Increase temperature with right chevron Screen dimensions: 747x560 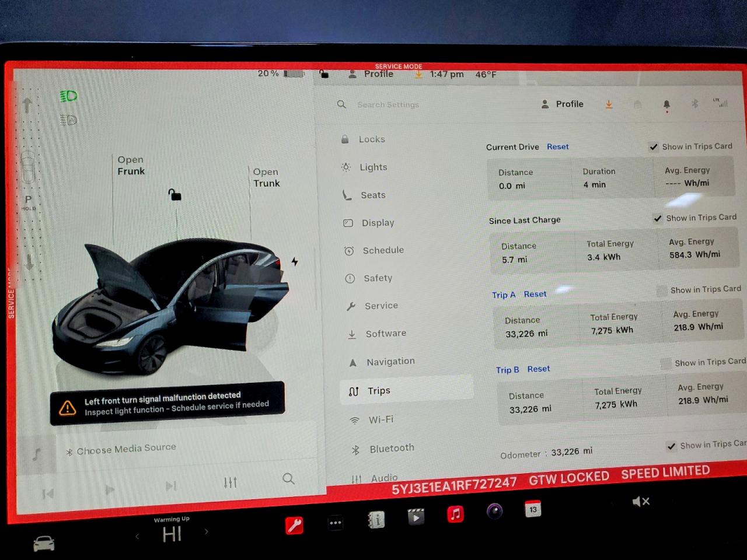(207, 531)
